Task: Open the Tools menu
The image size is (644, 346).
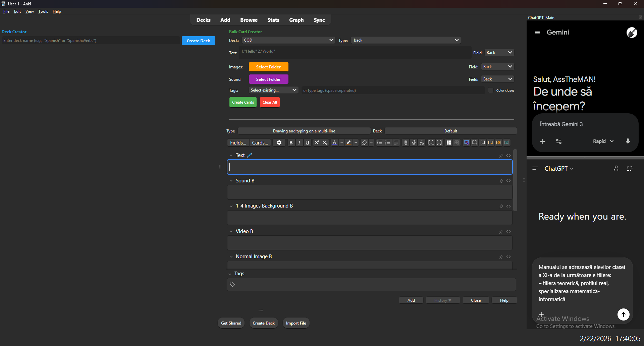Action: 43,11
